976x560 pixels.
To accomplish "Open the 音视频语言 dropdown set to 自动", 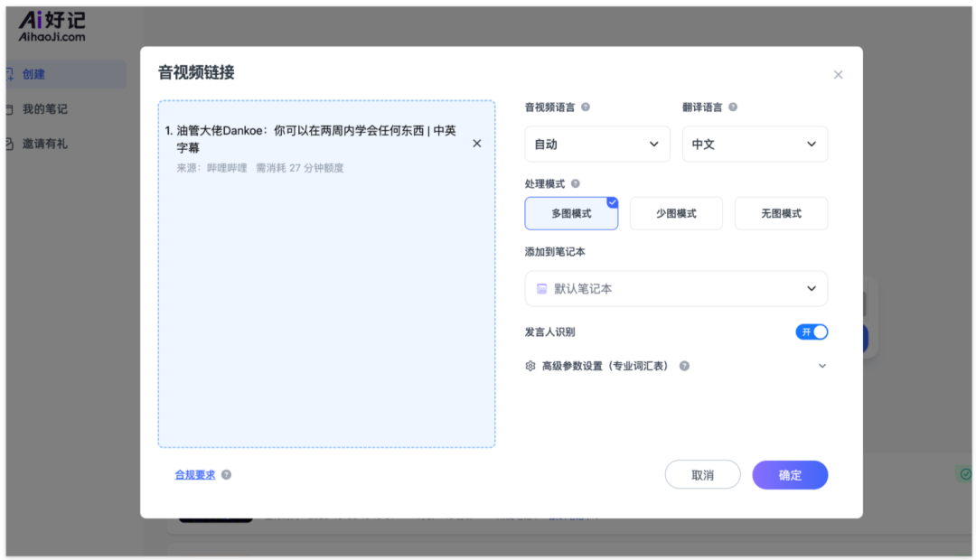I will (597, 145).
